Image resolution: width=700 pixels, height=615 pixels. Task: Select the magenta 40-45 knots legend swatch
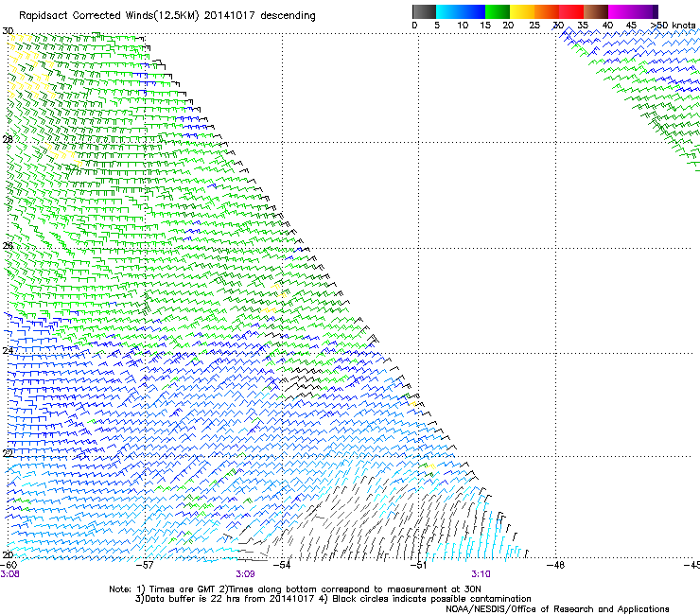tap(621, 11)
